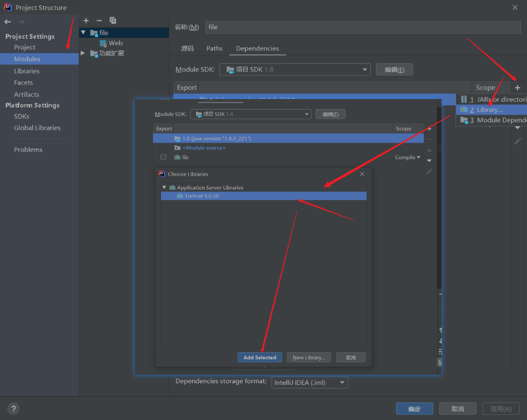This screenshot has width=527, height=420.
Task: Open Dependencies storage format dropdown
Action: pyautogui.click(x=310, y=382)
